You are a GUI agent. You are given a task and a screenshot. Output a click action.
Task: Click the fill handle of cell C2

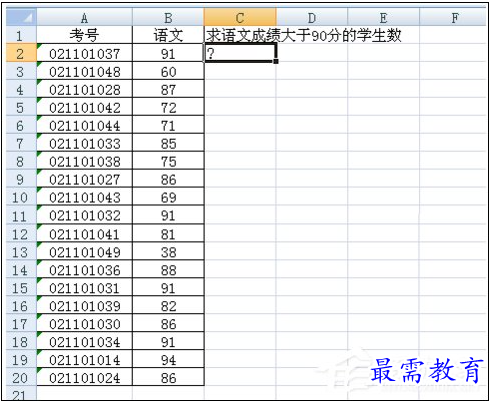tap(276, 62)
